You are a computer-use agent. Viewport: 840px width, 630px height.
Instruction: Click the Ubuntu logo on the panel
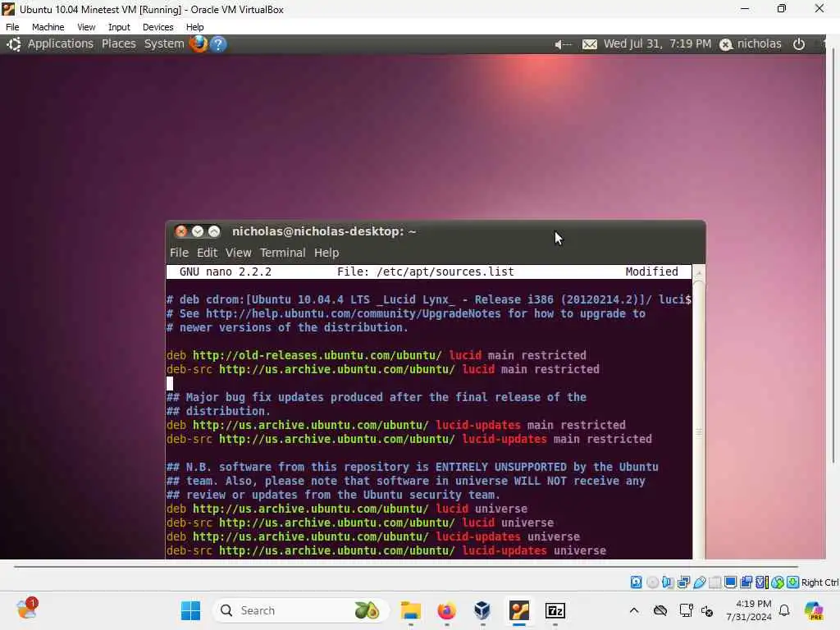tap(14, 44)
